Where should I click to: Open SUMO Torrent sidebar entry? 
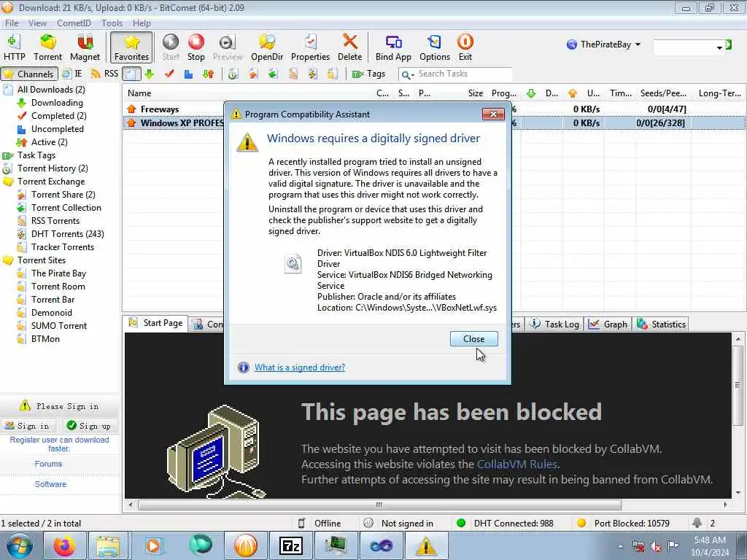pos(59,326)
